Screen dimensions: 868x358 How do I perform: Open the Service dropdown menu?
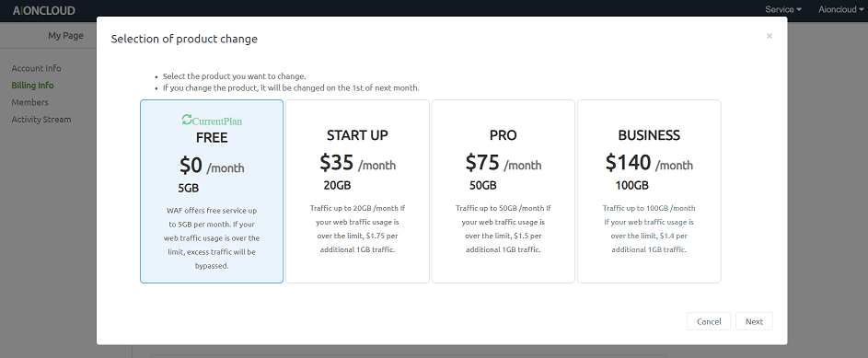(x=783, y=9)
